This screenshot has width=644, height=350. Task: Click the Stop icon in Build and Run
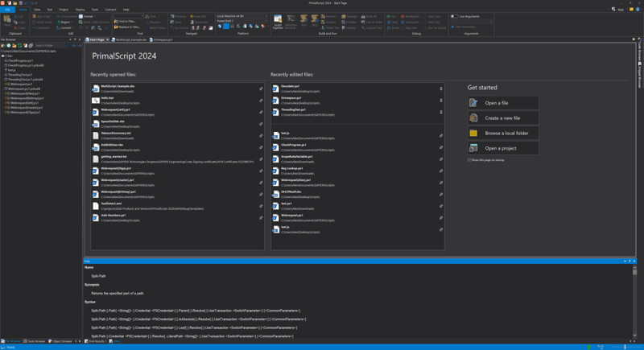coord(315,20)
